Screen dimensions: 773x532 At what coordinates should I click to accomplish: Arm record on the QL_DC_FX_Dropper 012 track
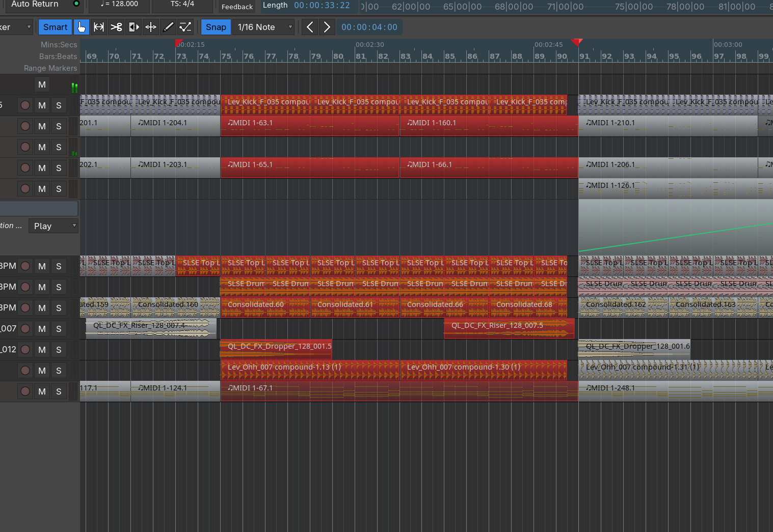pos(25,350)
